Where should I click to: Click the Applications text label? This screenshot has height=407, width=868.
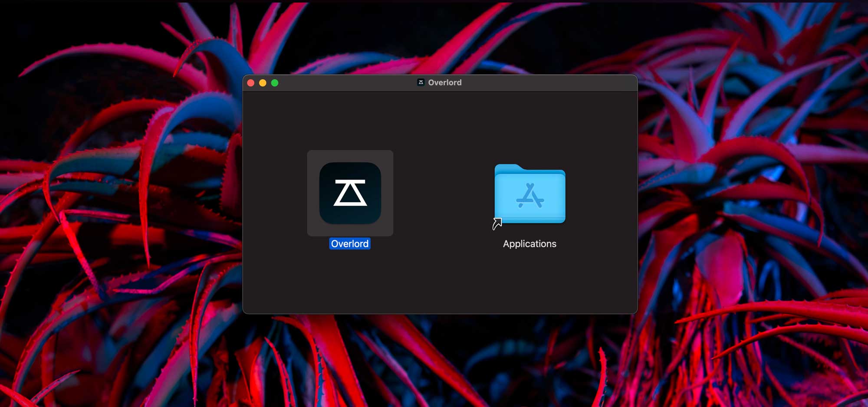(529, 244)
